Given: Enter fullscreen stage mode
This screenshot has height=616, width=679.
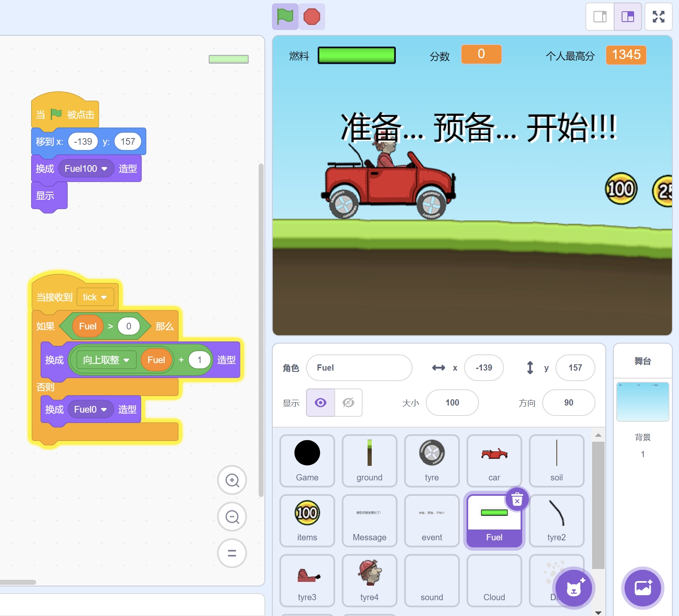Looking at the screenshot, I should [658, 17].
